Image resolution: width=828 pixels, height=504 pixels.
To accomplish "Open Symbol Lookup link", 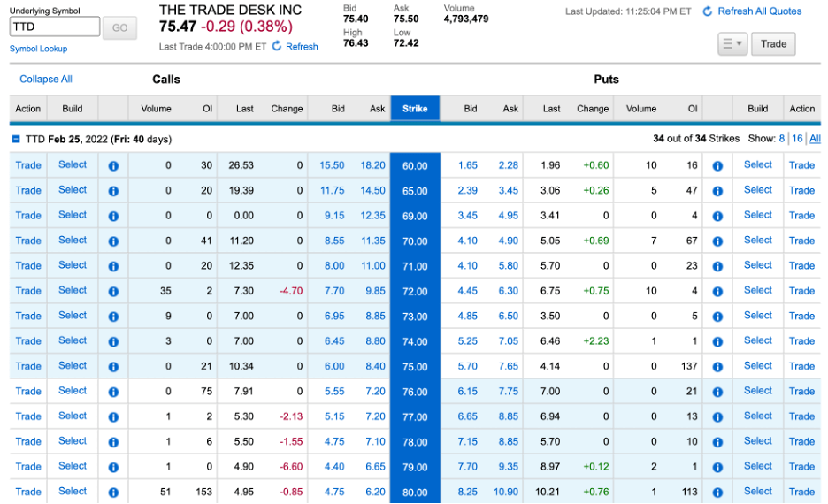I will coord(39,49).
